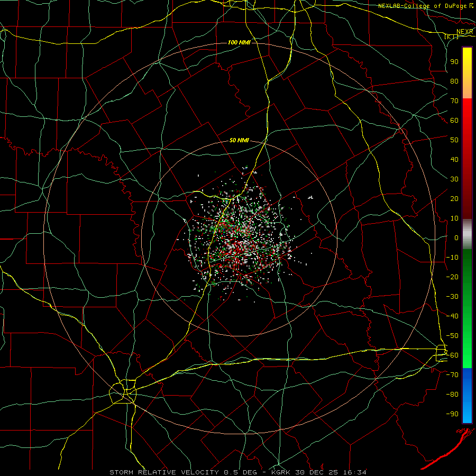Select the -30 scale value
Screen dimensions: 476x476
point(452,297)
